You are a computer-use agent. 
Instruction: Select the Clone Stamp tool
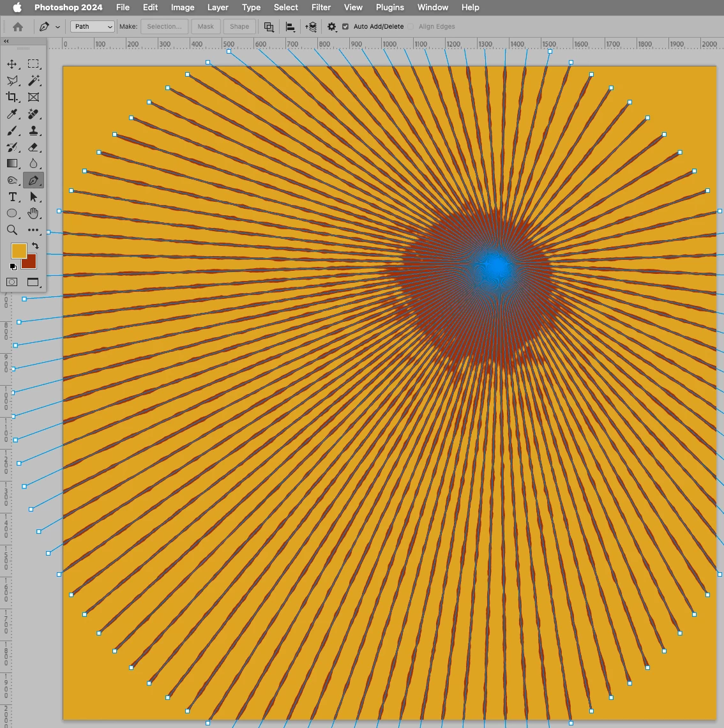click(33, 130)
